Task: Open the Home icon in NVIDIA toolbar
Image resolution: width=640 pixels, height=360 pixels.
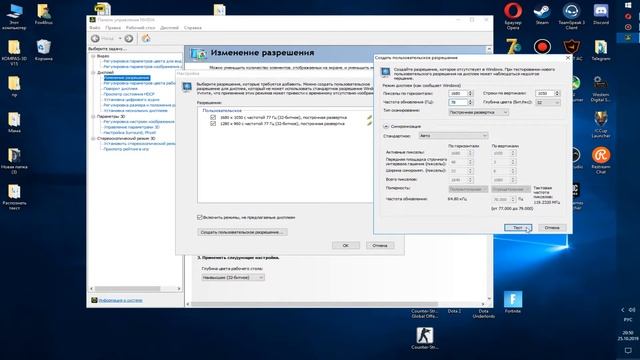Action: 146,38
